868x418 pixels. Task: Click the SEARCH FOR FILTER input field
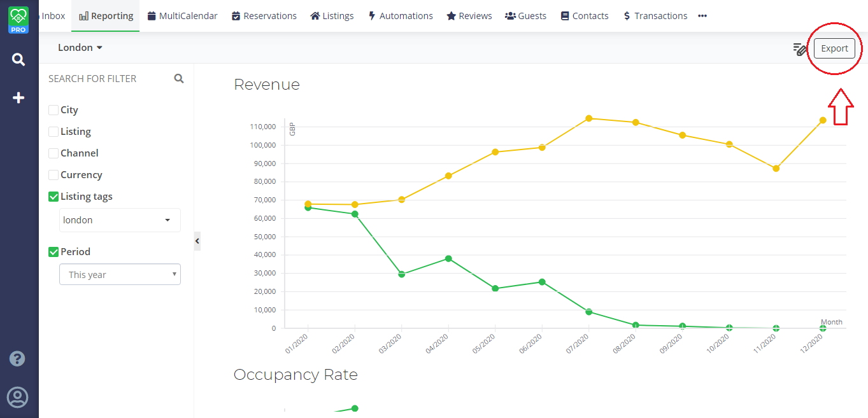[105, 79]
